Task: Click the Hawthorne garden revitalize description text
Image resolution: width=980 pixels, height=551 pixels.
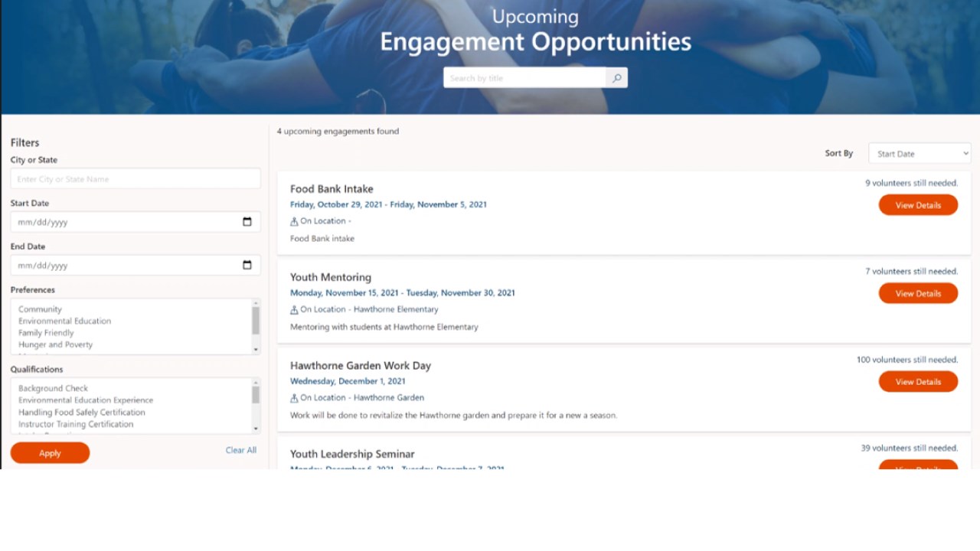Action: (453, 416)
